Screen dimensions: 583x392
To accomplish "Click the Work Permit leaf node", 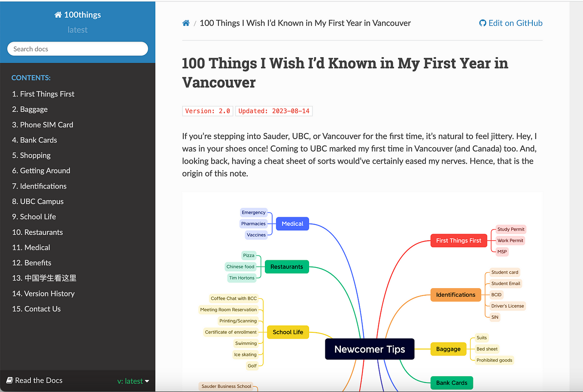I will (x=510, y=240).
